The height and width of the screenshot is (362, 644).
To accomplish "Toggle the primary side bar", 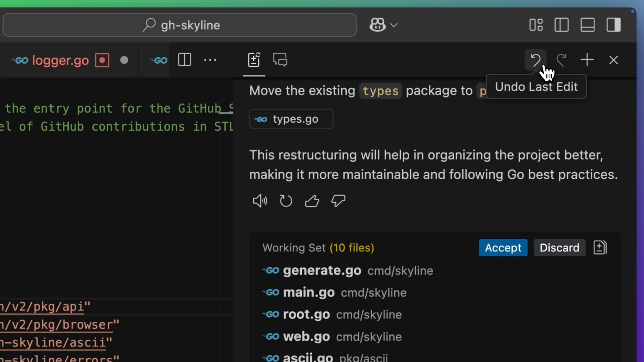I will coord(561,25).
